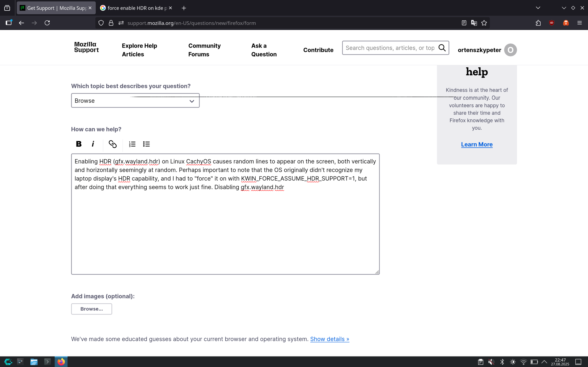
Task: Bookmark this page with the star icon
Action: (x=484, y=23)
